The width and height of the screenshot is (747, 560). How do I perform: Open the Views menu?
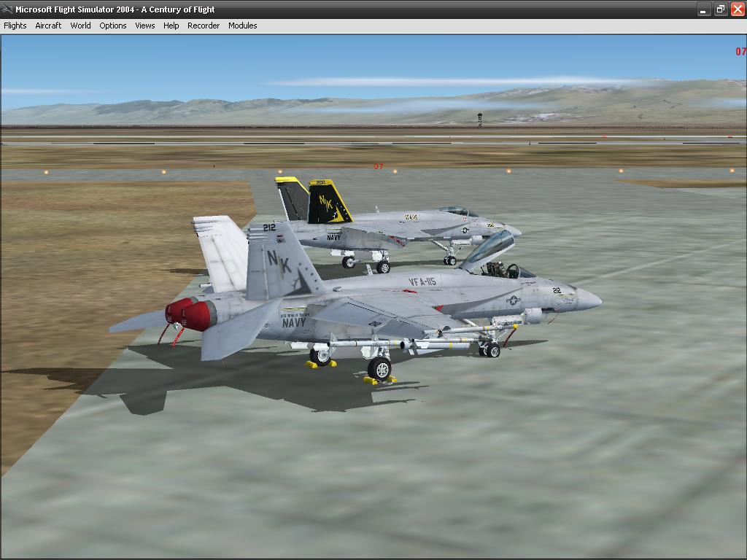(x=145, y=26)
